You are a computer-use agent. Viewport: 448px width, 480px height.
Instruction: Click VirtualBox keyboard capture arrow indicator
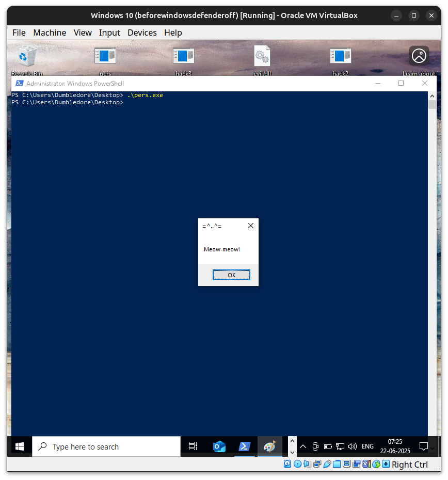(386, 464)
